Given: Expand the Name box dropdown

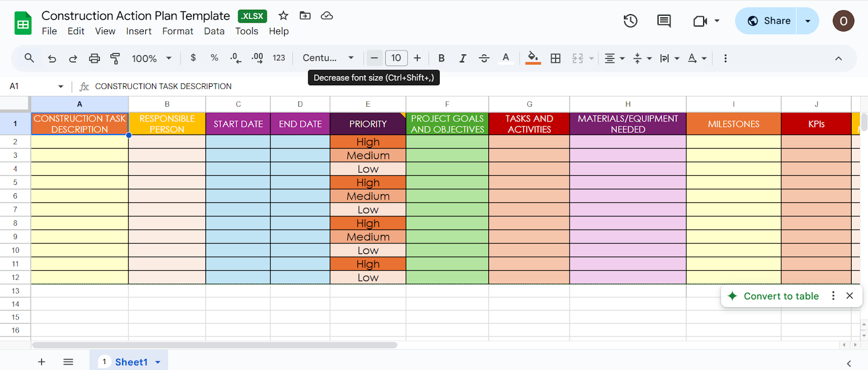Looking at the screenshot, I should (x=60, y=86).
